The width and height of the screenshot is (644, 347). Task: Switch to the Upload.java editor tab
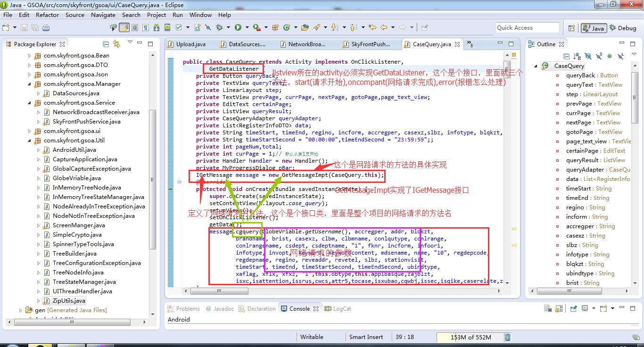pyautogui.click(x=188, y=44)
